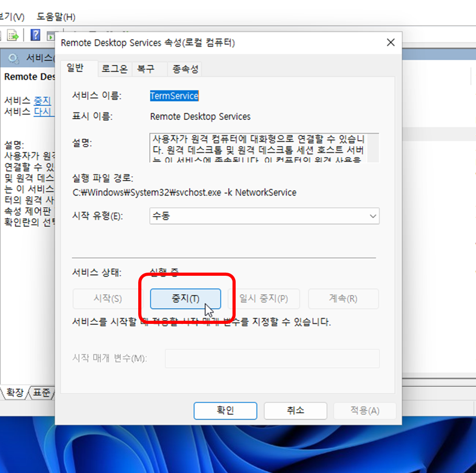Click the 일시 중지(P) button
This screenshot has width=476, height=473.
263,299
